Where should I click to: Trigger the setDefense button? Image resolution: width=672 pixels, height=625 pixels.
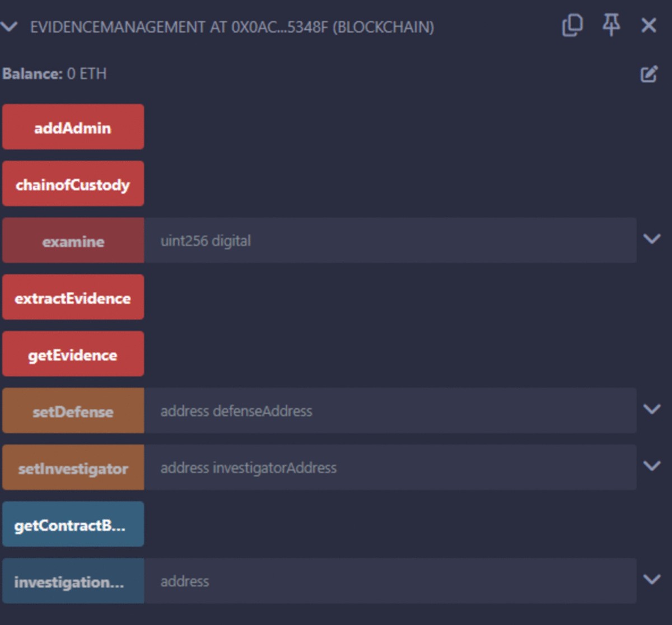73,411
